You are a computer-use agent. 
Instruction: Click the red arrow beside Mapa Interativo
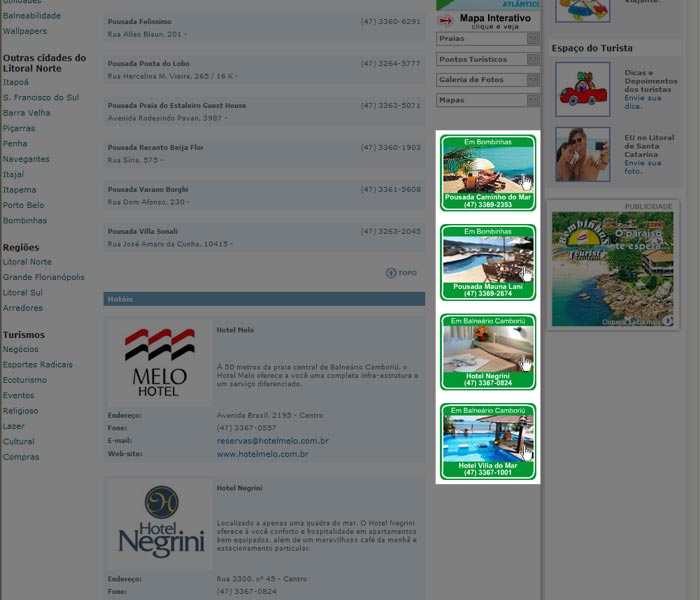(445, 21)
